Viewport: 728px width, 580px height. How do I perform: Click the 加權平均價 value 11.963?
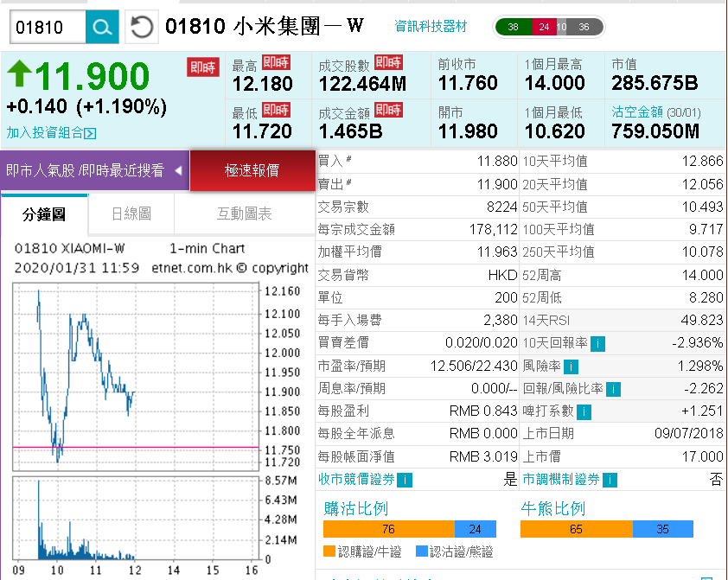497,252
